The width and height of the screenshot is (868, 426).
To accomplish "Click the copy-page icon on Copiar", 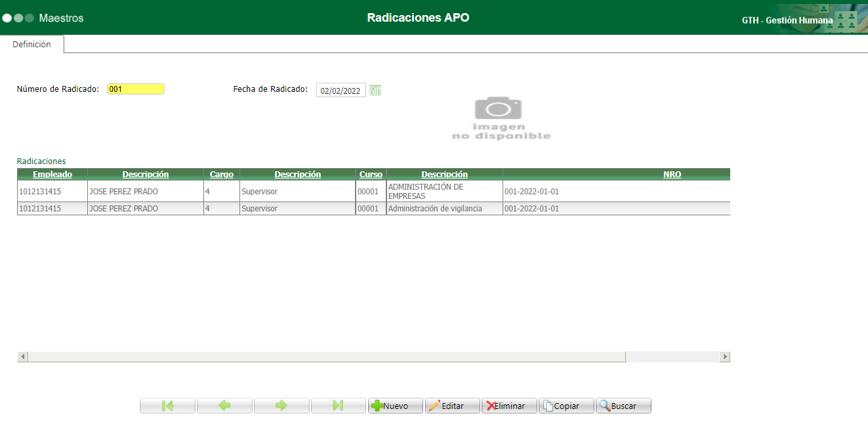I will pos(550,405).
